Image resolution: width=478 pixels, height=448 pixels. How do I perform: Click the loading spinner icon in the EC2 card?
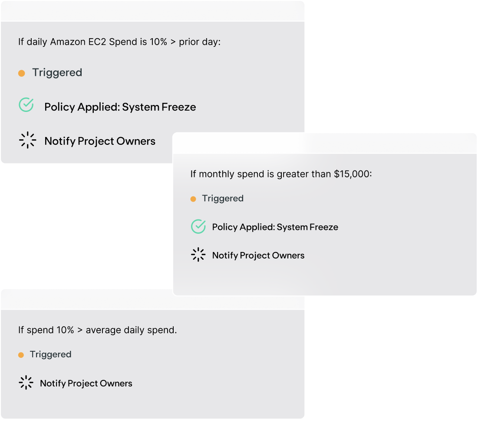coord(27,140)
